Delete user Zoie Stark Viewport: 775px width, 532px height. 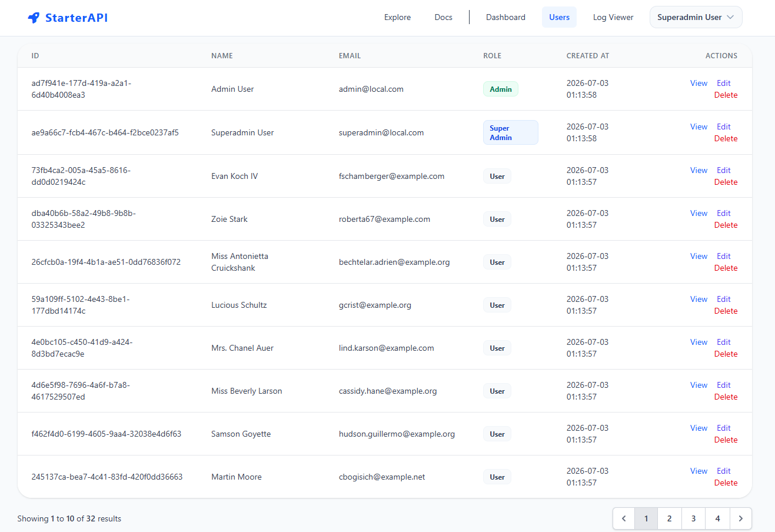click(x=726, y=225)
